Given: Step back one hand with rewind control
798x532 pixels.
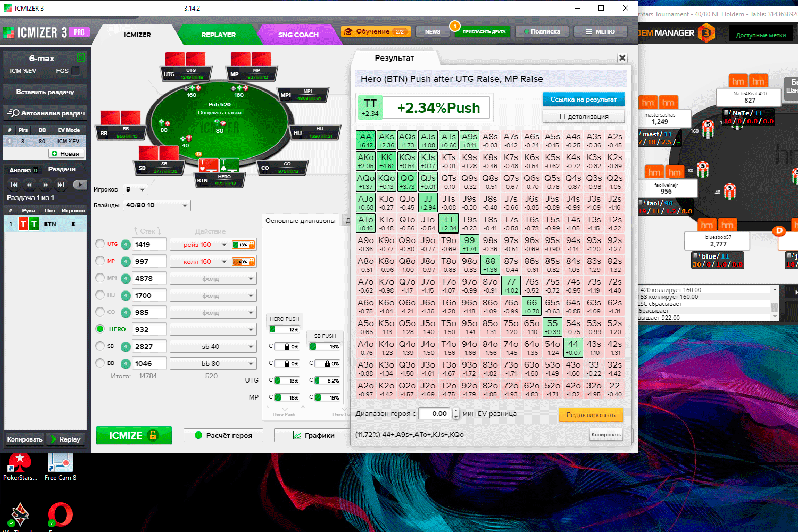Looking at the screenshot, I should click(30, 185).
